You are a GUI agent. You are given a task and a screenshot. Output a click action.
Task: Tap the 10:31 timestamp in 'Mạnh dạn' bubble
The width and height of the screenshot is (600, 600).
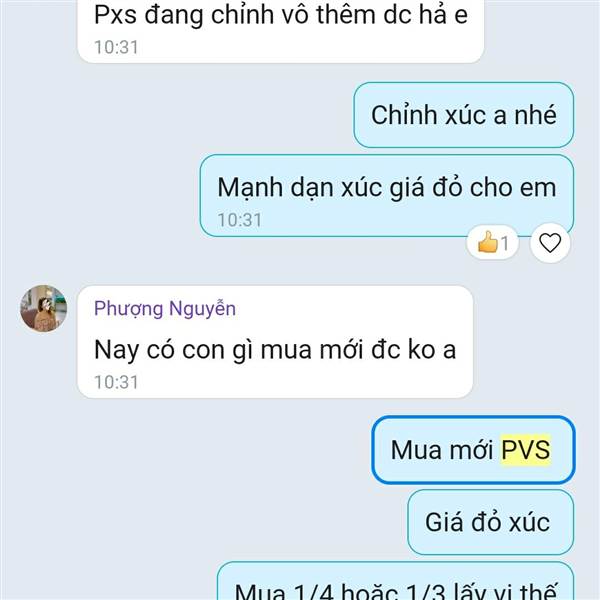pyautogui.click(x=240, y=220)
